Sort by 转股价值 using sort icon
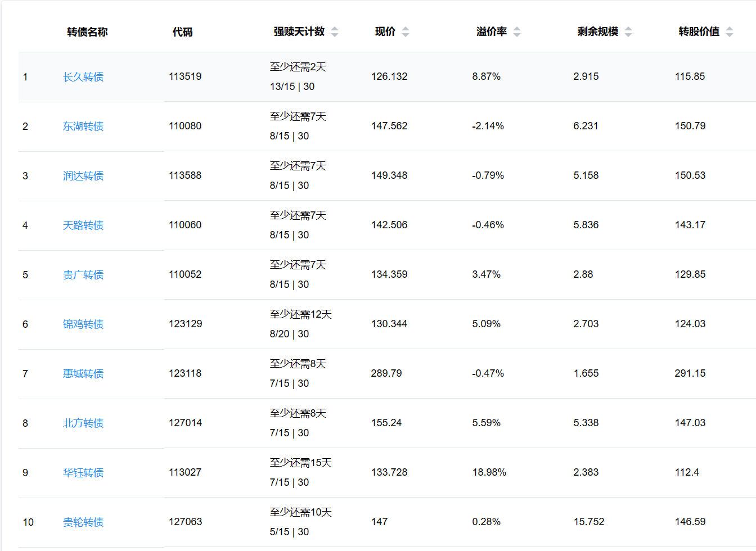Viewport: 756px width, 551px height. coord(730,32)
